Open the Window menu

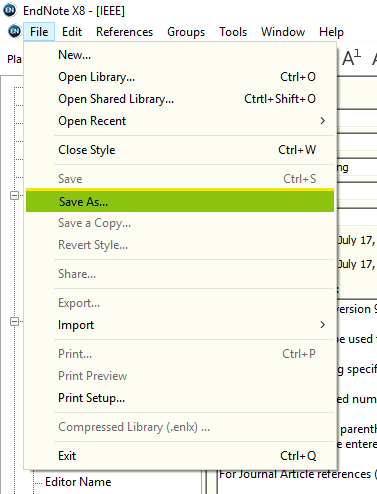click(283, 32)
